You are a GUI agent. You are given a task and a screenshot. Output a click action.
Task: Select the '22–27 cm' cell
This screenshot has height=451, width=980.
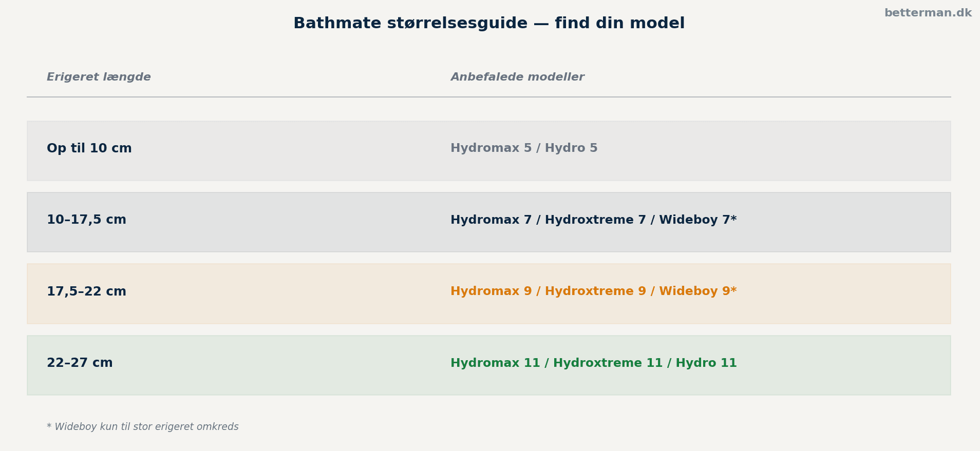[x=80, y=363]
